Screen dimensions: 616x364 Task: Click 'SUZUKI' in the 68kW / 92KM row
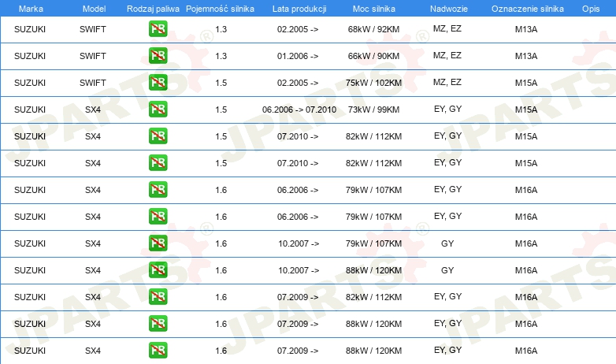tap(30, 29)
